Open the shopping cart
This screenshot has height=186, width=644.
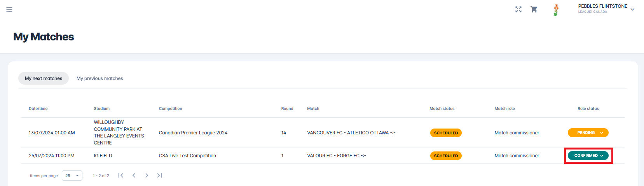pyautogui.click(x=534, y=9)
